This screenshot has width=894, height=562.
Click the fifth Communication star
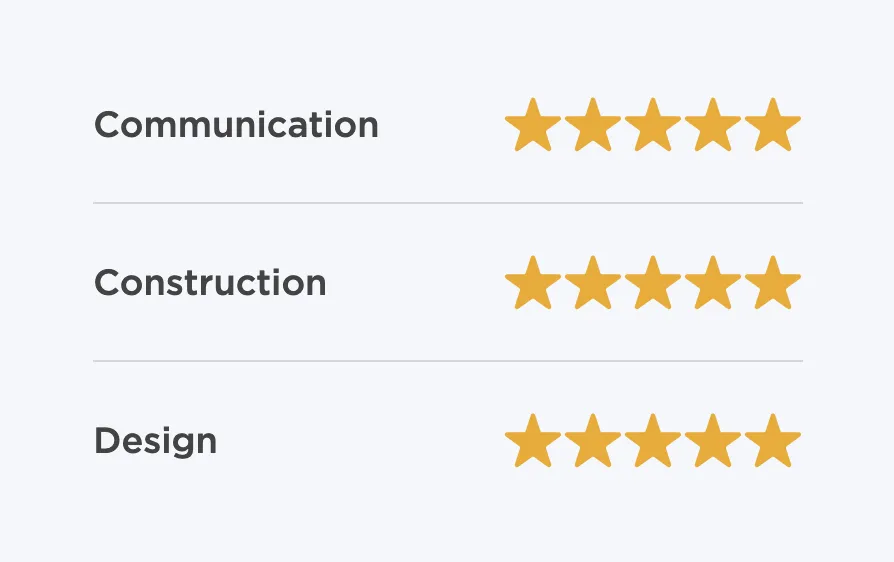(x=773, y=125)
